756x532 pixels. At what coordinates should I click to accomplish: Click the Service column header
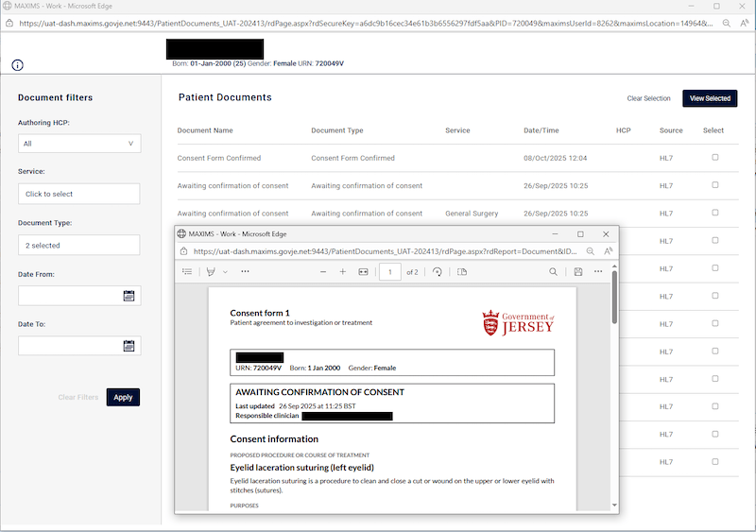(457, 130)
